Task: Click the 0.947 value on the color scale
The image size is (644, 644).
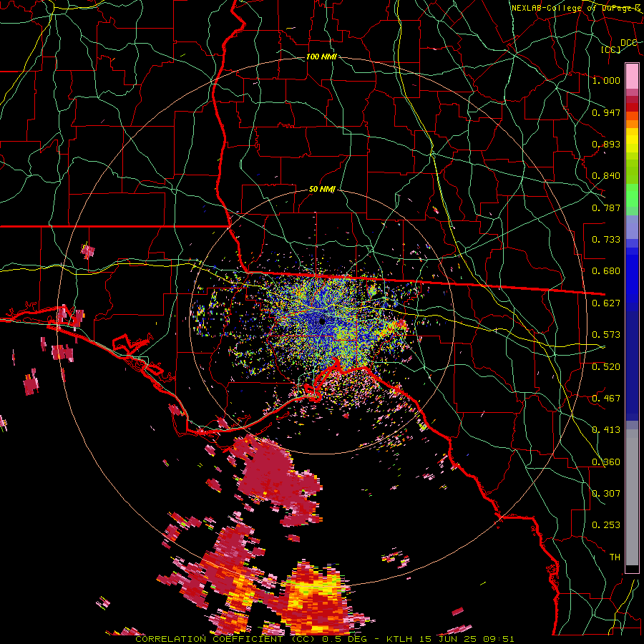Action: (606, 112)
